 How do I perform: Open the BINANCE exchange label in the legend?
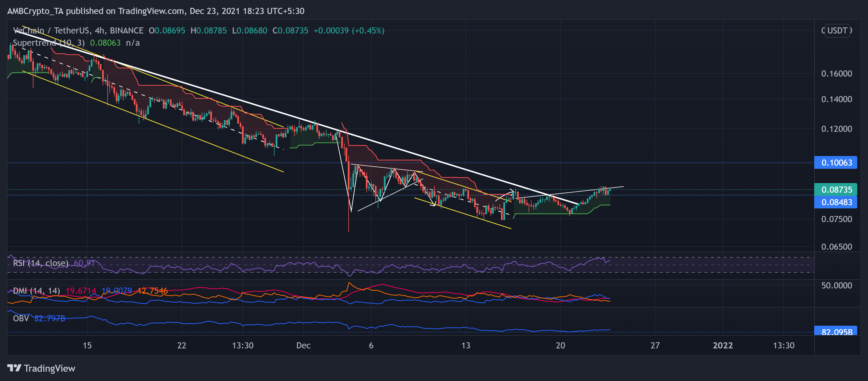click(128, 30)
